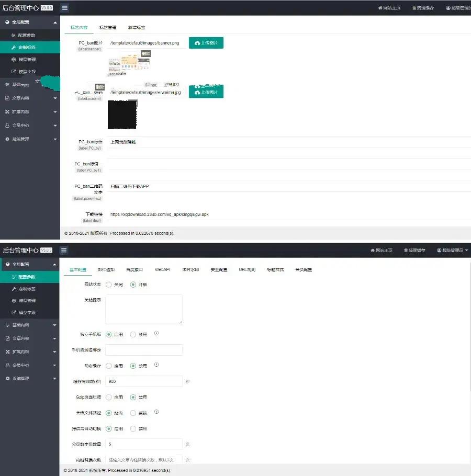The width and height of the screenshot is (471, 476).
Task: Click the info icon beside 独立手机版
Action: point(156,334)
